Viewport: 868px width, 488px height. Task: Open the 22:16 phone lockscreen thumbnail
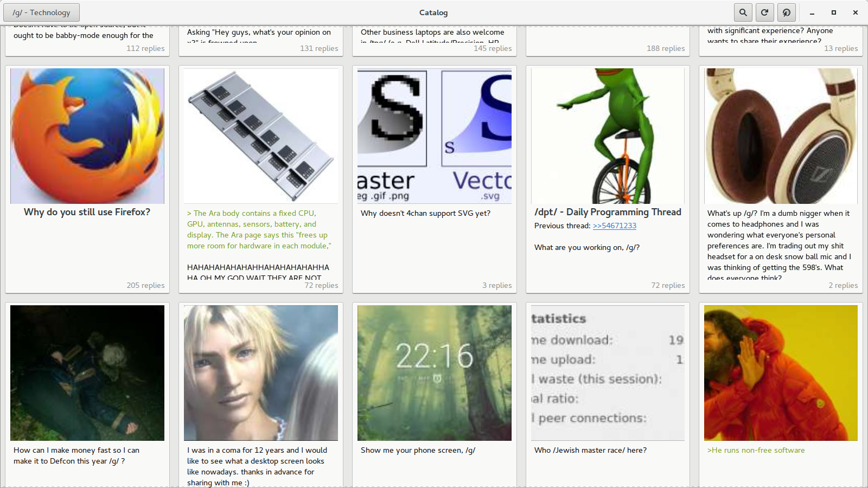[x=435, y=373]
